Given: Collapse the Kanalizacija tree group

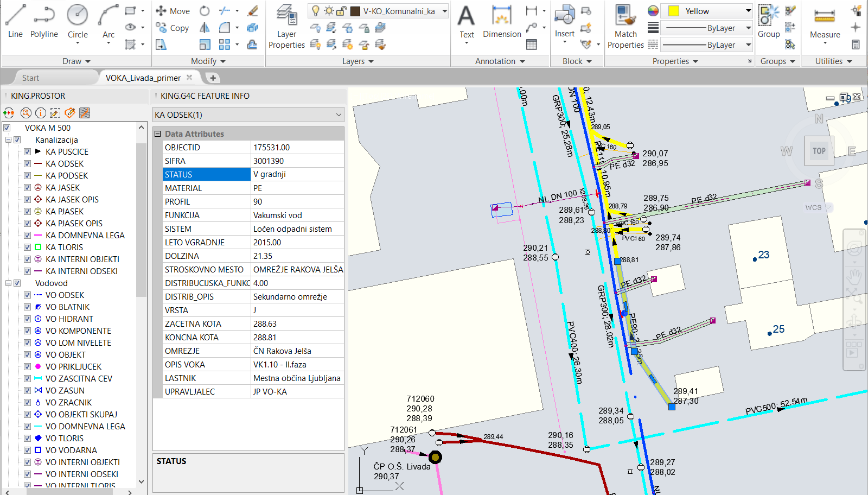Looking at the screenshot, I should click(x=9, y=140).
